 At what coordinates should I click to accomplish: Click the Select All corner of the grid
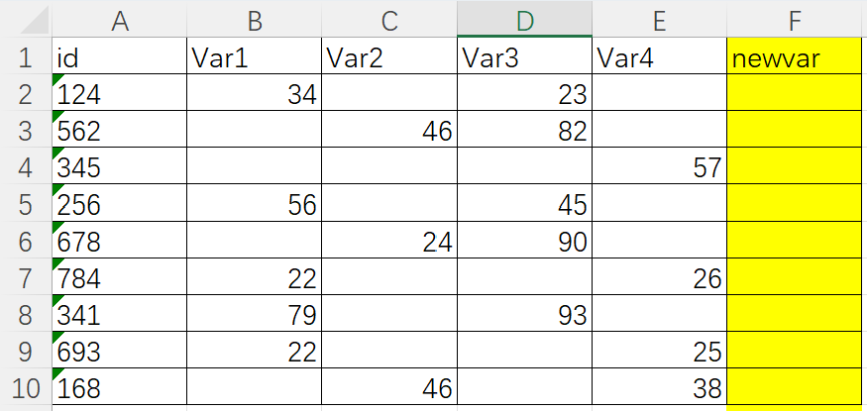coord(25,19)
